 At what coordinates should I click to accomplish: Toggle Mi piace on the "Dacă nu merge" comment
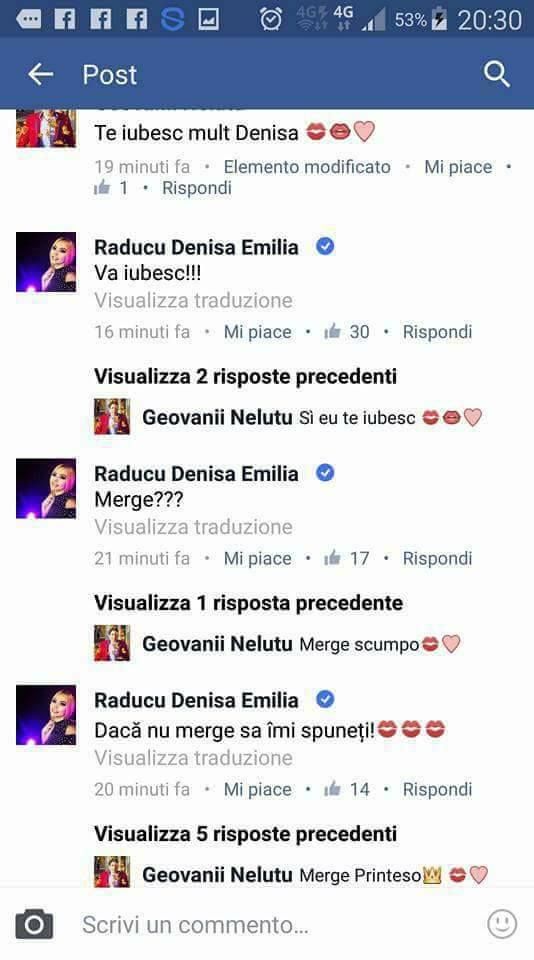tap(258, 789)
